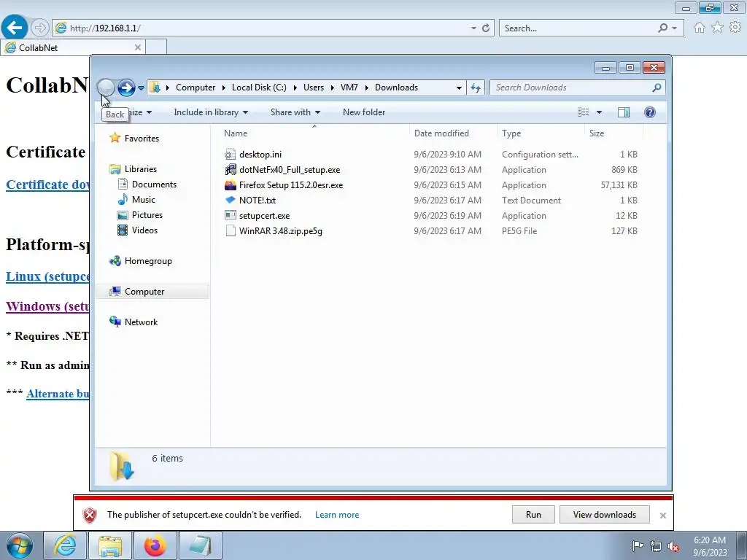The height and width of the screenshot is (560, 747).
Task: Select the CollabNet browser tab
Action: coord(73,47)
